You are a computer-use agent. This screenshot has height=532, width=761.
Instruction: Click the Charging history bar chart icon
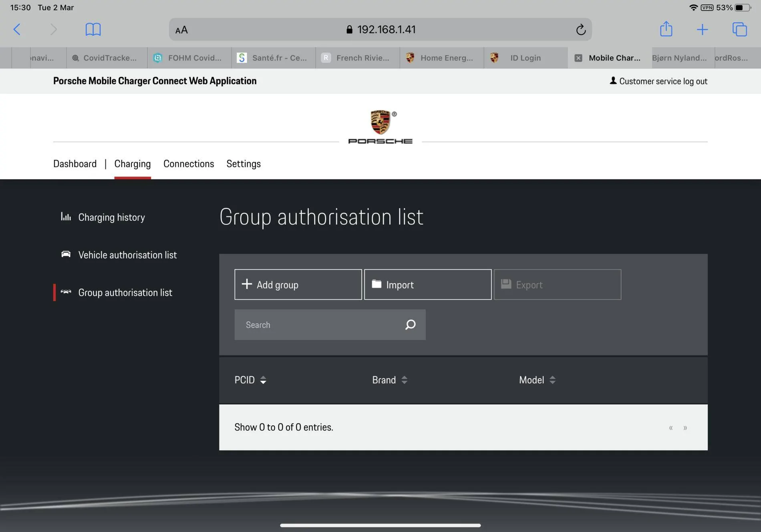click(66, 217)
